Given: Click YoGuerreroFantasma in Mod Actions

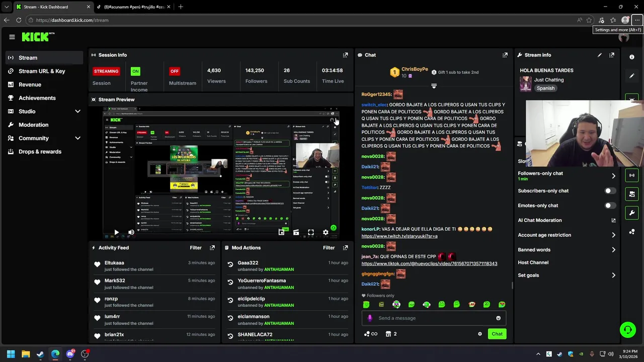Looking at the screenshot, I should (262, 281).
